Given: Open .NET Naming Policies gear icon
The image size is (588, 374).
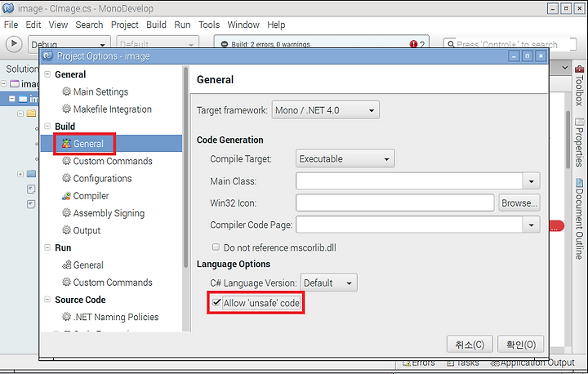Looking at the screenshot, I should coord(66,317).
